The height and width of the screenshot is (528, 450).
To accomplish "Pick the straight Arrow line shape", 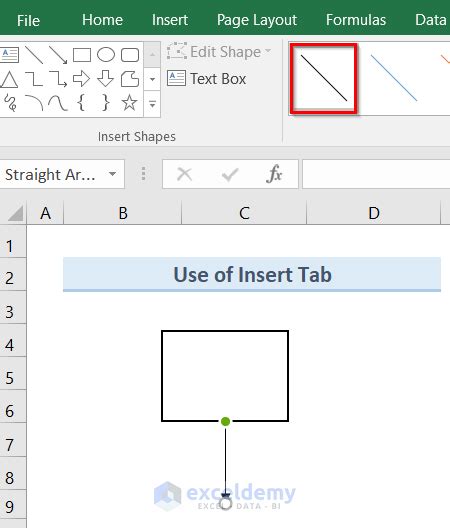I will click(58, 55).
